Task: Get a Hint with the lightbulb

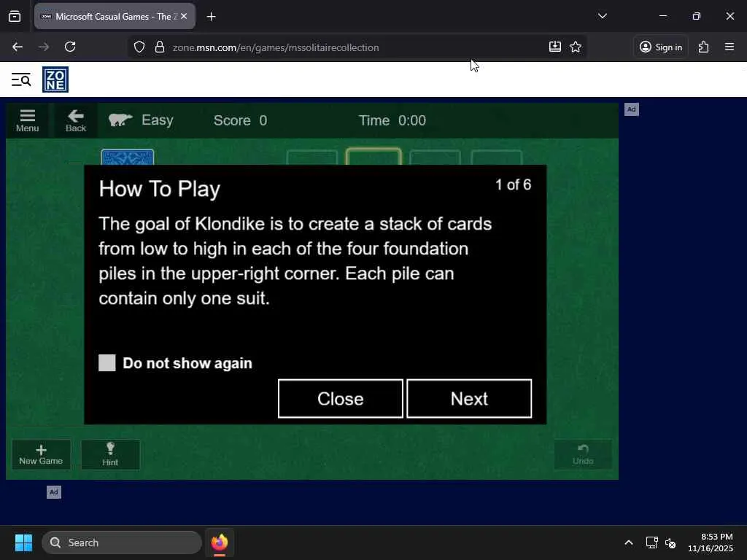Action: [x=110, y=455]
